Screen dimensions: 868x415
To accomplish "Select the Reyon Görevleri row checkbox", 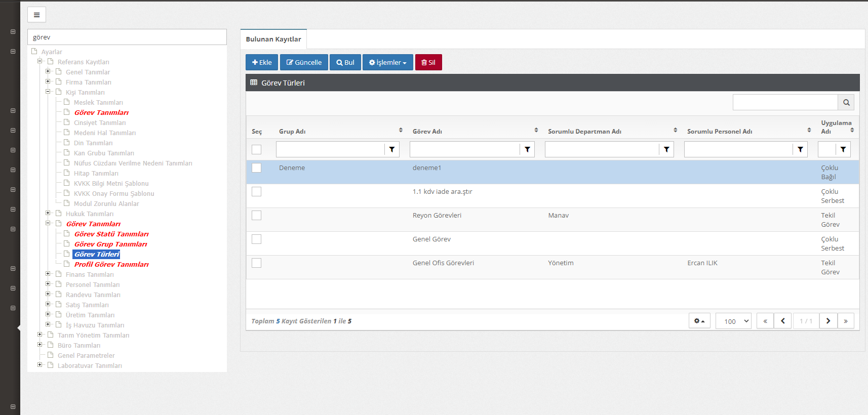I will coord(257,216).
